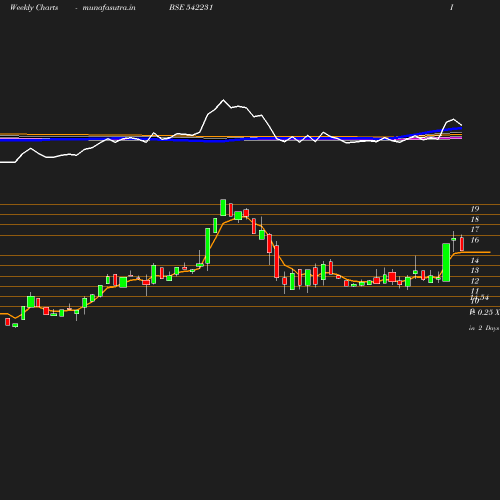Click the price axis label 17
Viewport: 500px width, 500px height.
(475, 229)
